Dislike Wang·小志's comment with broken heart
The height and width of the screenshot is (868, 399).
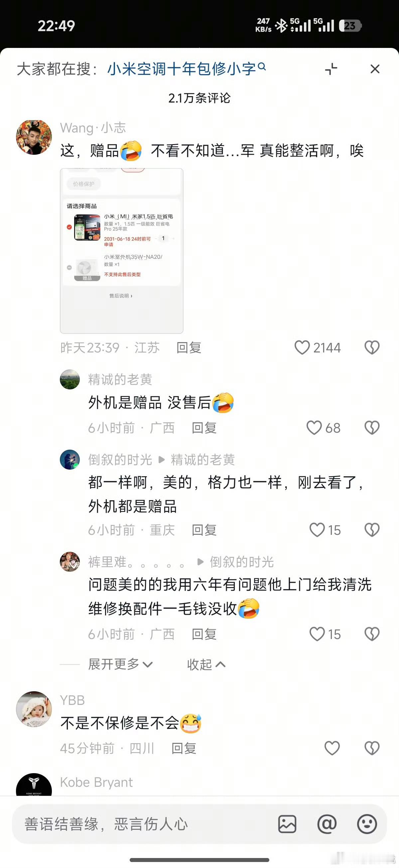point(372,347)
